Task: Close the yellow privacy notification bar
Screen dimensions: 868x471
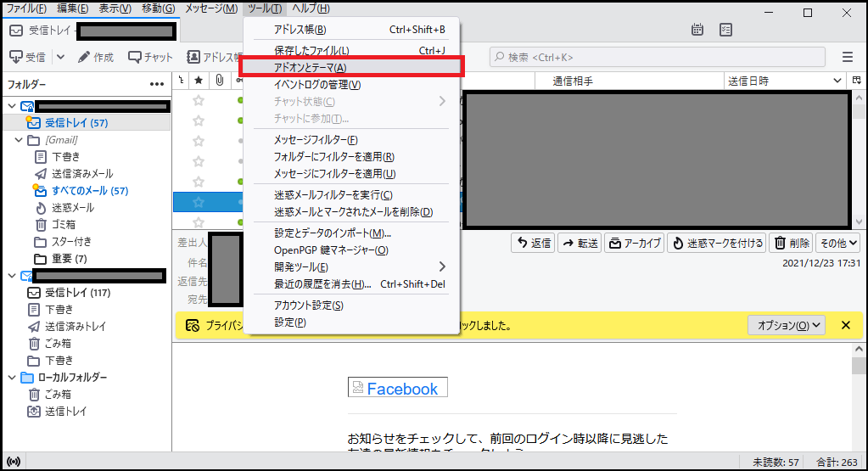Action: (845, 325)
